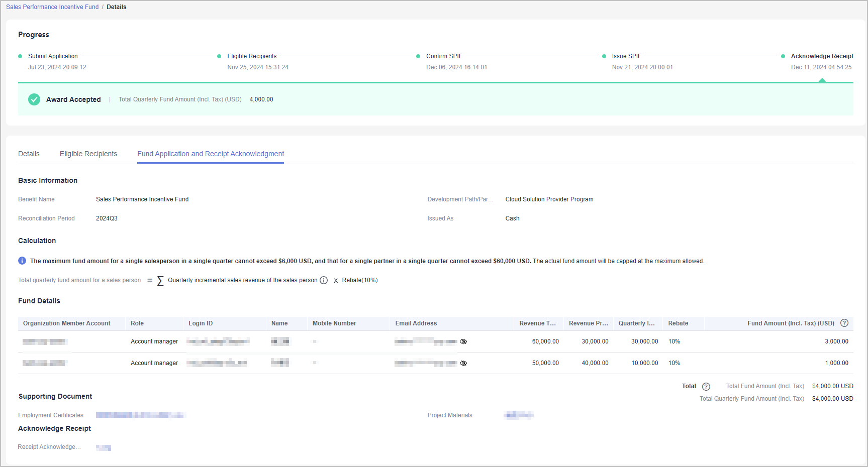Viewport: 868px width, 467px height.
Task: Reveal email address in second fund row
Action: click(463, 363)
